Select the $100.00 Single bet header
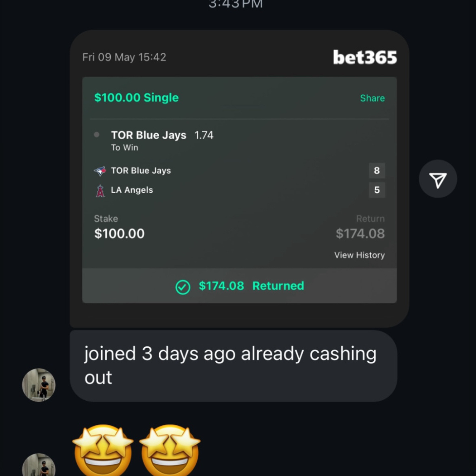This screenshot has width=476, height=476. pos(137,98)
